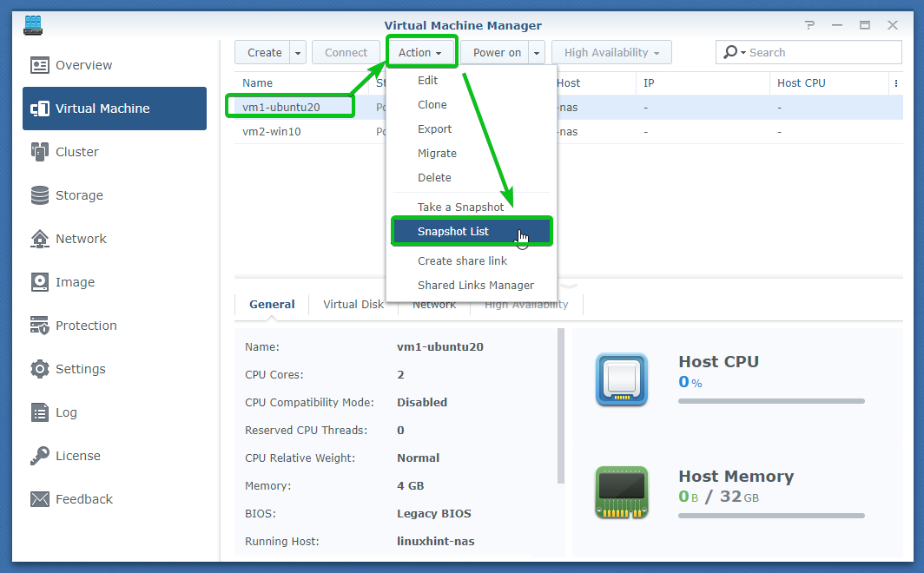Viewport: 924px width, 573px height.
Task: Click the linuxhint-nas Running Host value
Action: pos(435,541)
